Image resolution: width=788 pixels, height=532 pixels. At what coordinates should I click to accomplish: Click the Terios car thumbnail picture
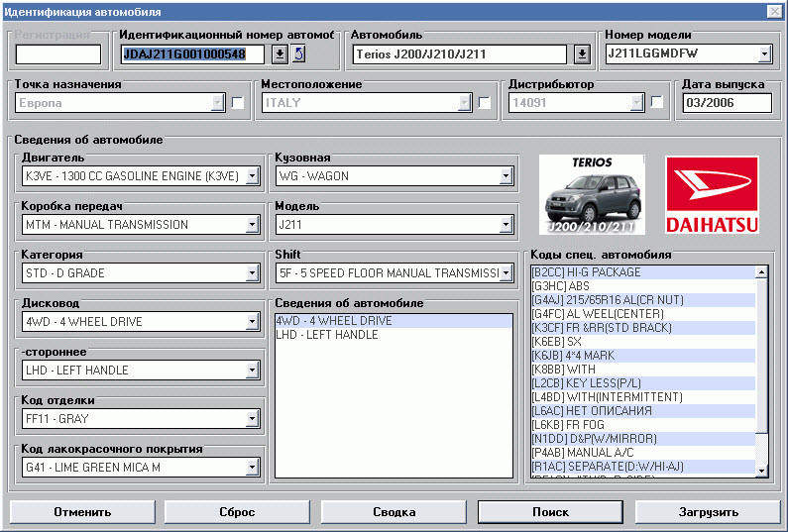pyautogui.click(x=592, y=194)
